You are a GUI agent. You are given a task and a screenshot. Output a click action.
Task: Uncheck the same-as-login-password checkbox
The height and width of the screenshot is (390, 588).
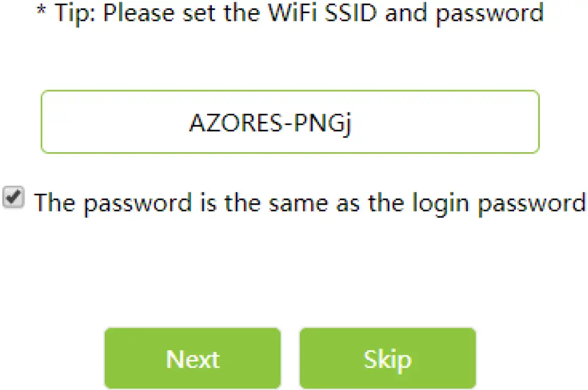13,198
